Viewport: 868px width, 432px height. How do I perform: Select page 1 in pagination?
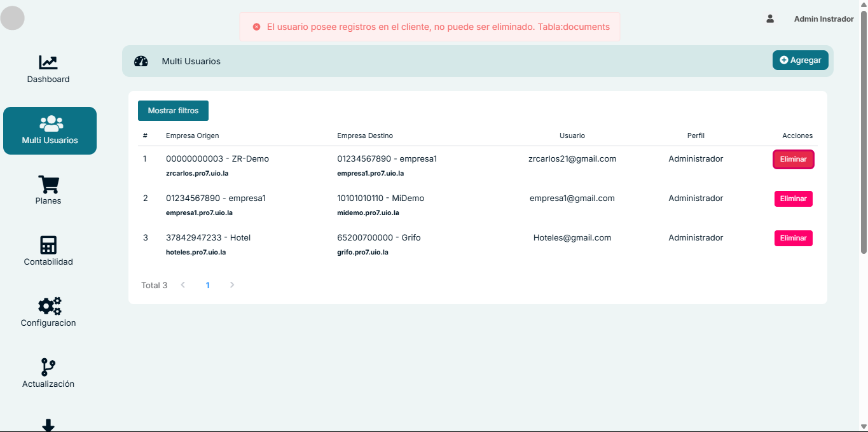pos(208,285)
